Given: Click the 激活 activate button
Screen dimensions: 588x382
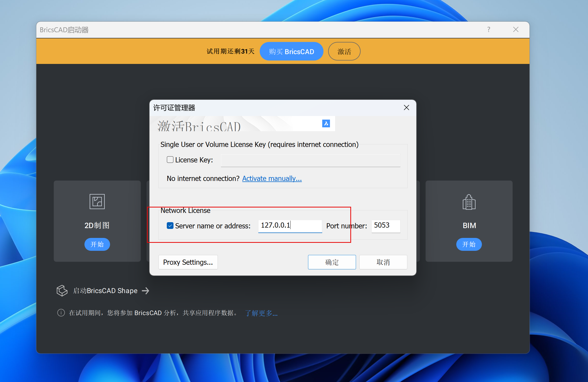Looking at the screenshot, I should click(344, 52).
